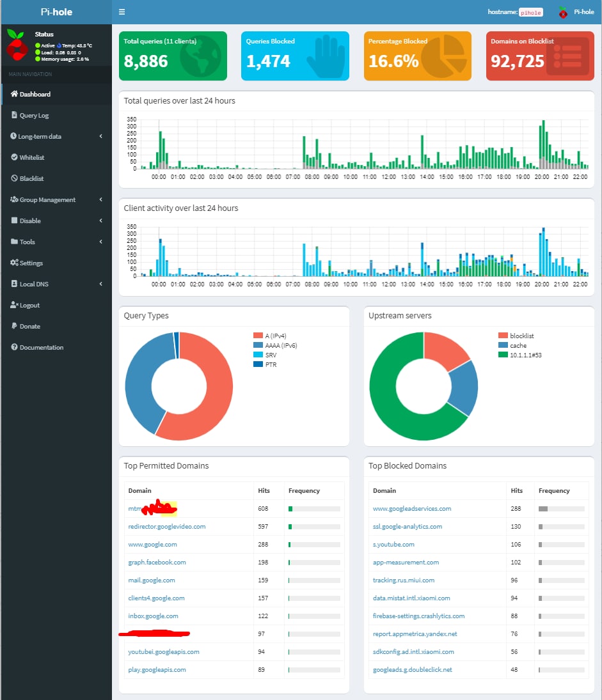Open clients4.google.com domain link
Screen dimensions: 602x700
point(157,598)
